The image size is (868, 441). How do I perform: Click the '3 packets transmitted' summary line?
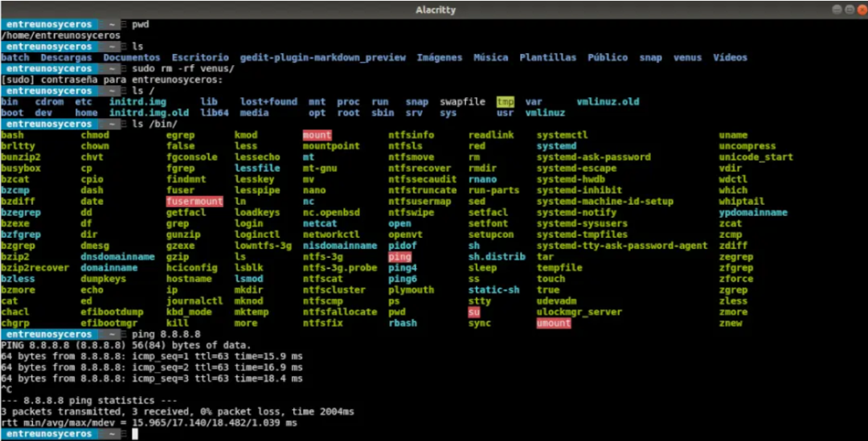(x=177, y=411)
